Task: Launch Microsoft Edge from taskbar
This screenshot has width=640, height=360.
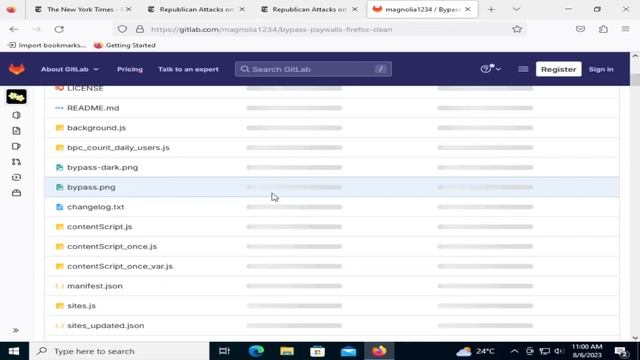Action: point(256,351)
